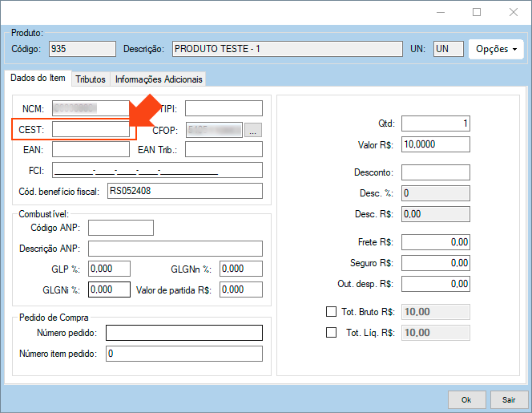Click the Sair button
This screenshot has height=413, width=532.
pyautogui.click(x=509, y=399)
